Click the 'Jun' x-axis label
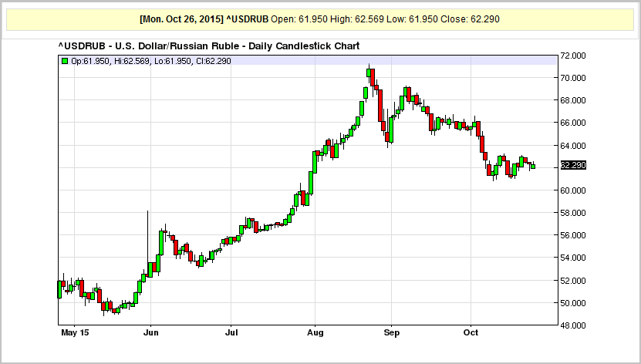 [x=151, y=332]
